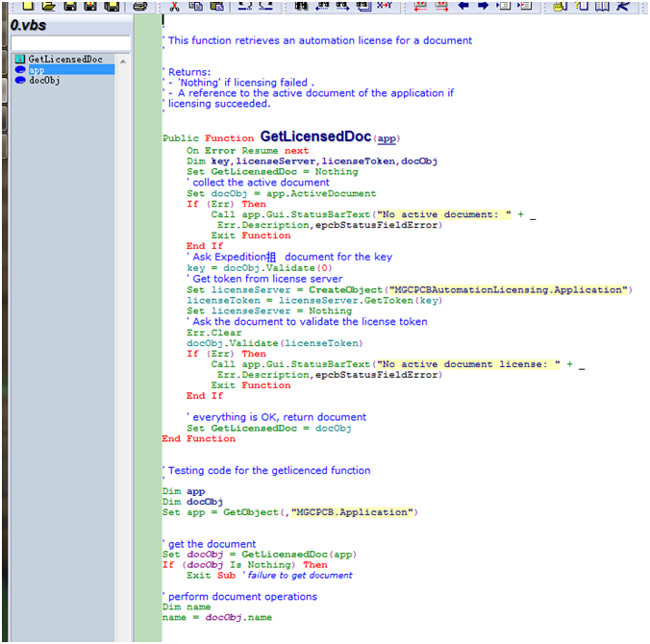Click the "MGCPCB.Application" string
The width and height of the screenshot is (650, 644).
(352, 512)
